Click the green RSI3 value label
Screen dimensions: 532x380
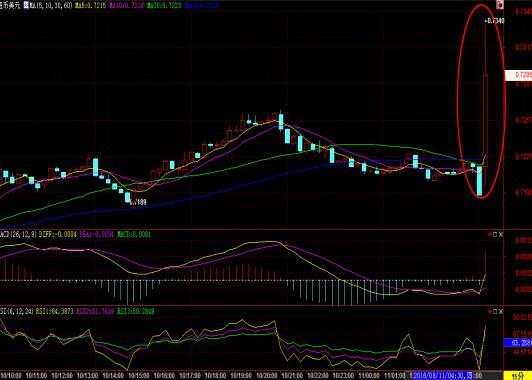(x=136, y=311)
